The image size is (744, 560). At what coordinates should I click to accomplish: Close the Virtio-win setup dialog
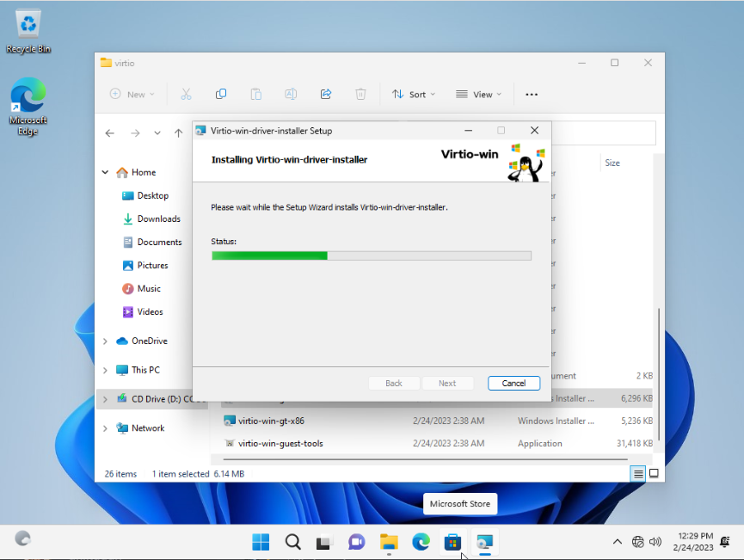coord(534,131)
